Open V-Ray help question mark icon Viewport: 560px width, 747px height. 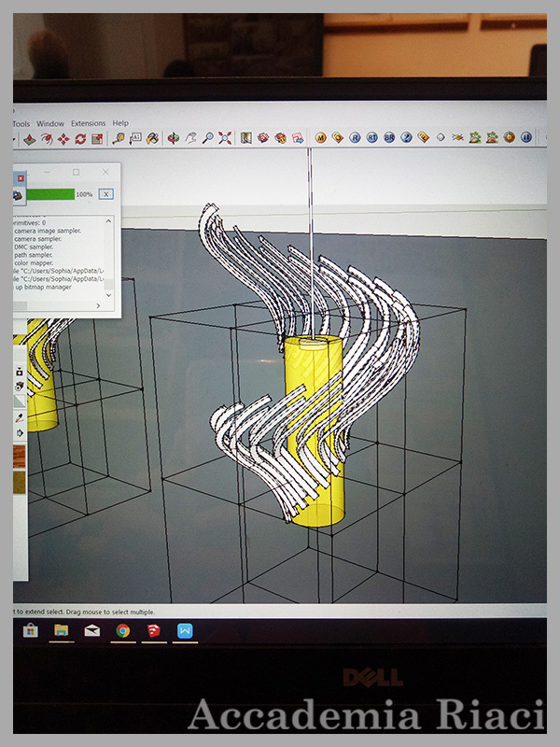406,137
